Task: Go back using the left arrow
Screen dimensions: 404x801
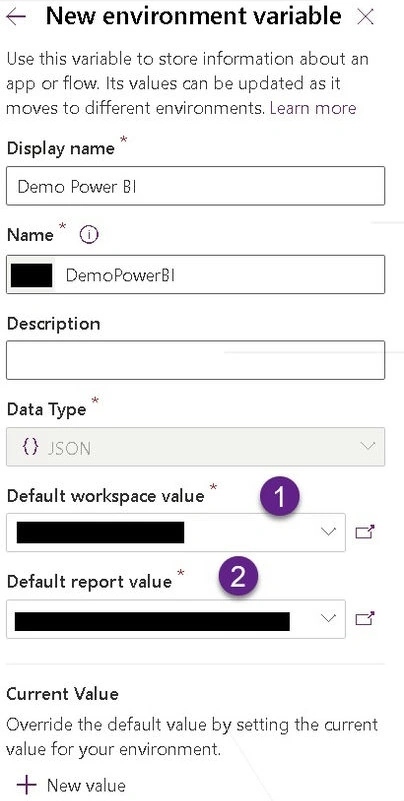Action: (16, 17)
